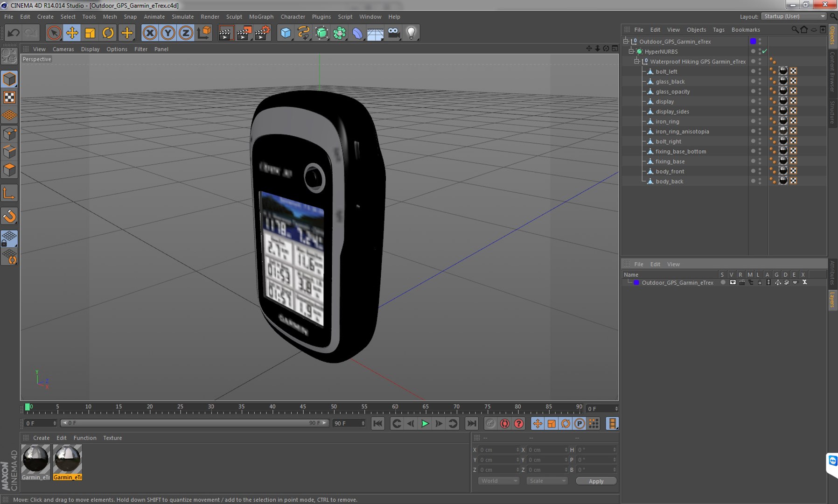Image resolution: width=838 pixels, height=504 pixels.
Task: Toggle solo for Outdoor_GPS_Garmin_eTrex layer
Action: 723,282
